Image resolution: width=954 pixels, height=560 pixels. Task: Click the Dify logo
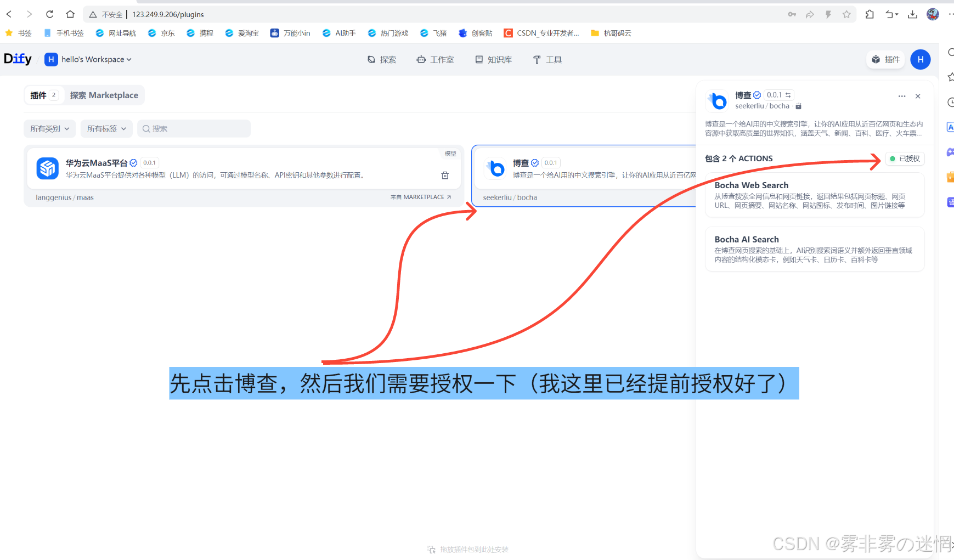[x=18, y=59]
